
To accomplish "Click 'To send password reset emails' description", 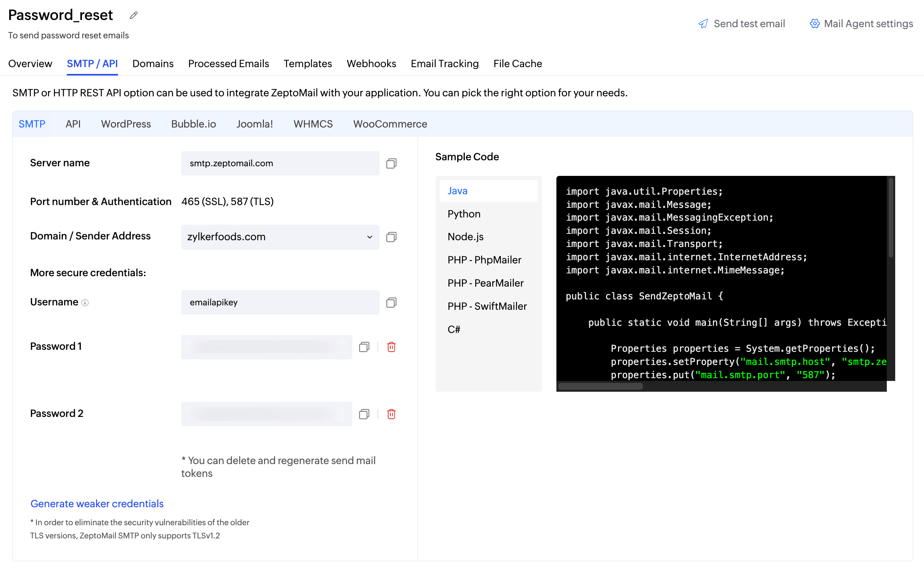I will coord(68,35).
